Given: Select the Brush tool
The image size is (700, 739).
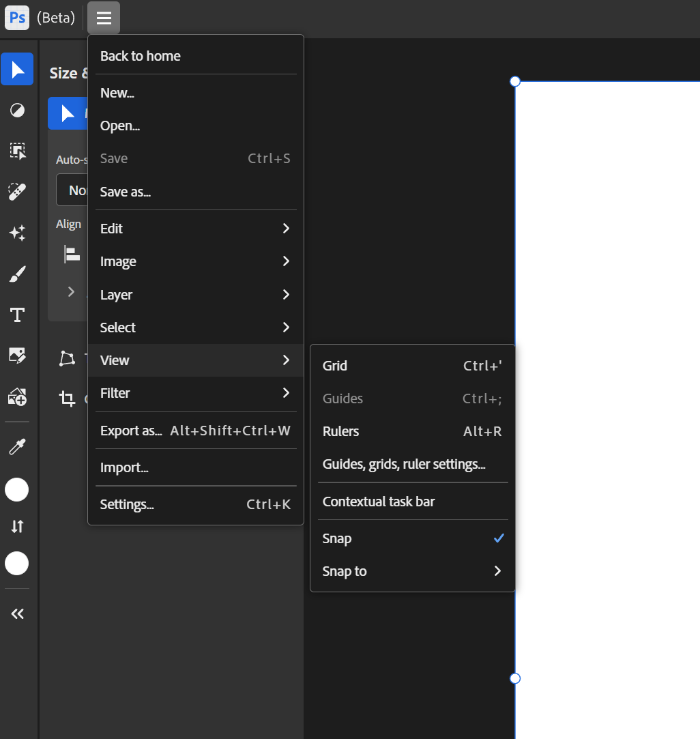Looking at the screenshot, I should click(x=17, y=274).
